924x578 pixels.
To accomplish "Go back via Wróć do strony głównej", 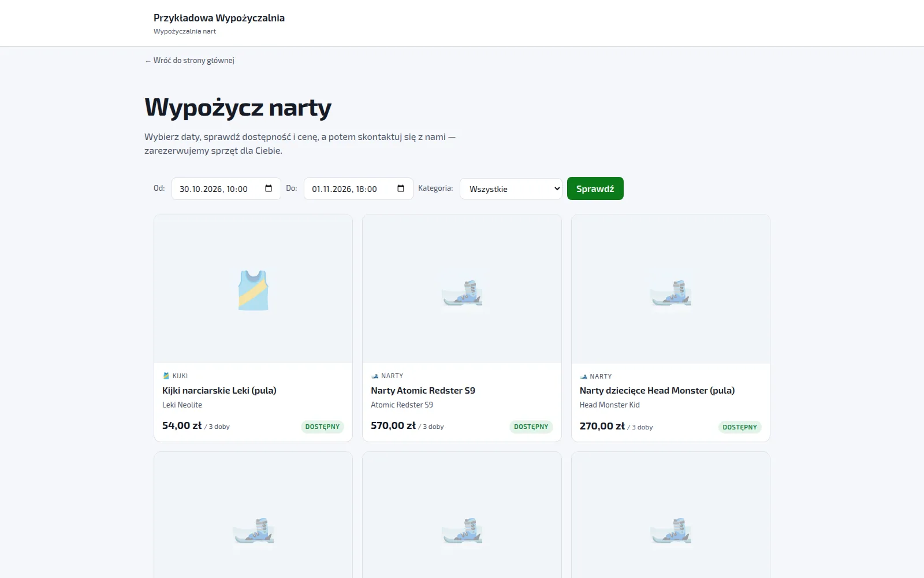I will [x=189, y=60].
